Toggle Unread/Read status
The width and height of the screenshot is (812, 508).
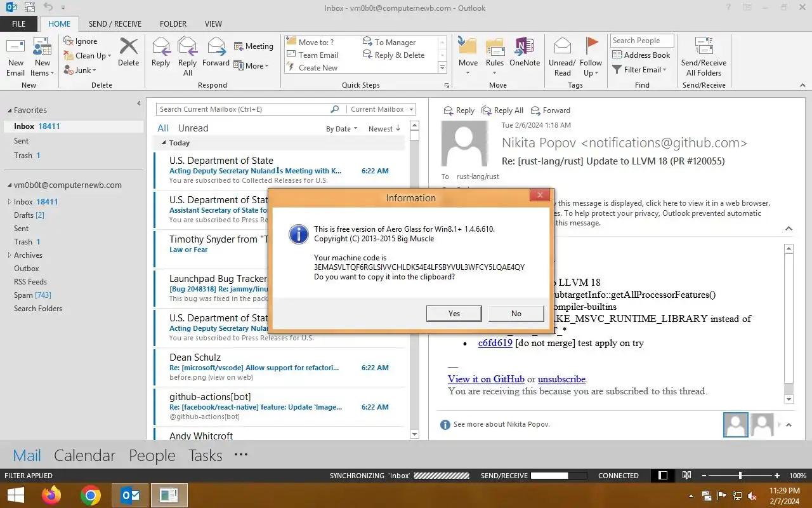coord(562,57)
